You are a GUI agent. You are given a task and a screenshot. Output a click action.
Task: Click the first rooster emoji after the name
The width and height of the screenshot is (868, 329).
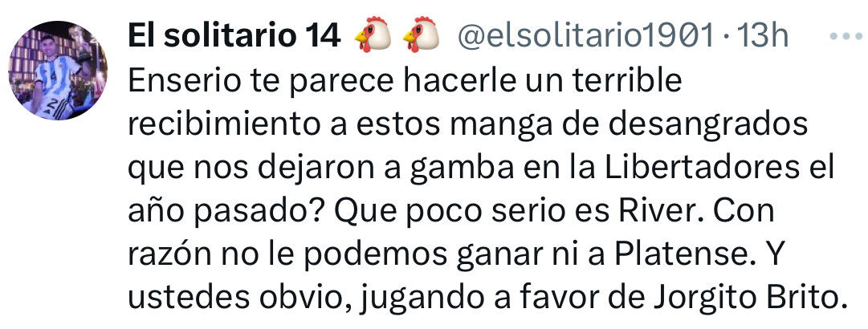[x=373, y=35]
